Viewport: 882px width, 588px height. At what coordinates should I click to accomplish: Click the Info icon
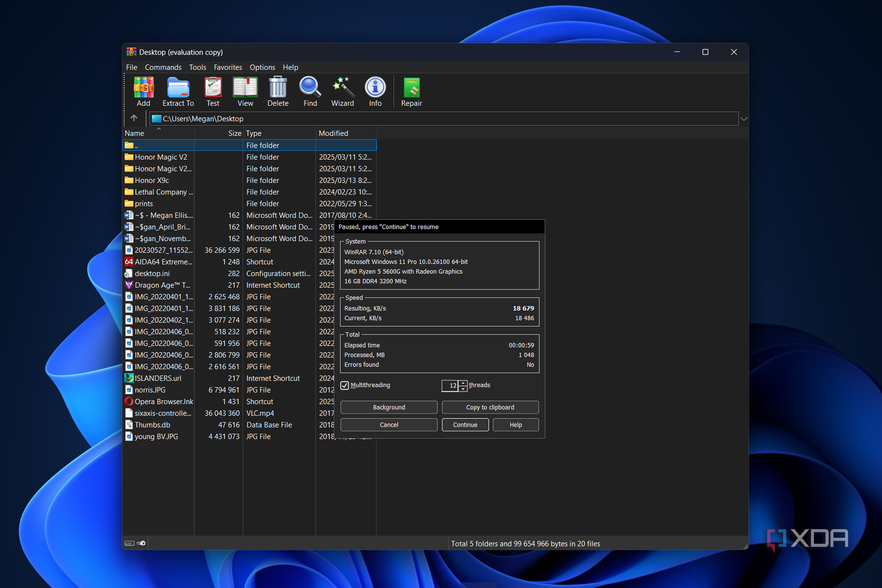[x=375, y=91]
